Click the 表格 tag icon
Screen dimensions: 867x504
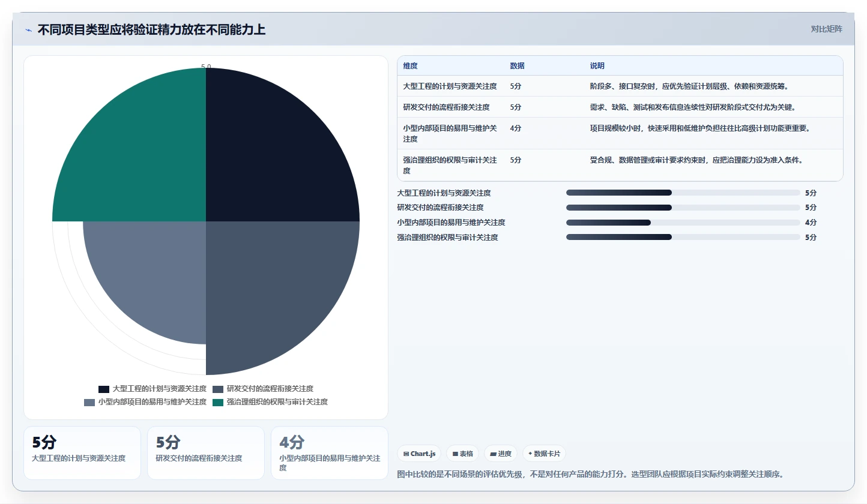click(455, 454)
